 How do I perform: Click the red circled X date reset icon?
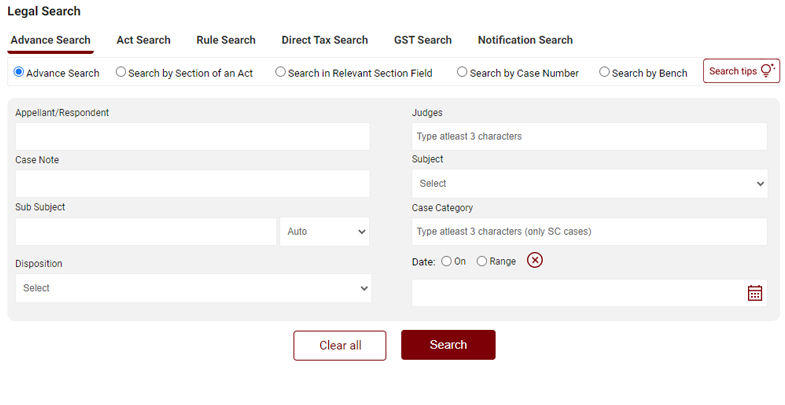535,261
